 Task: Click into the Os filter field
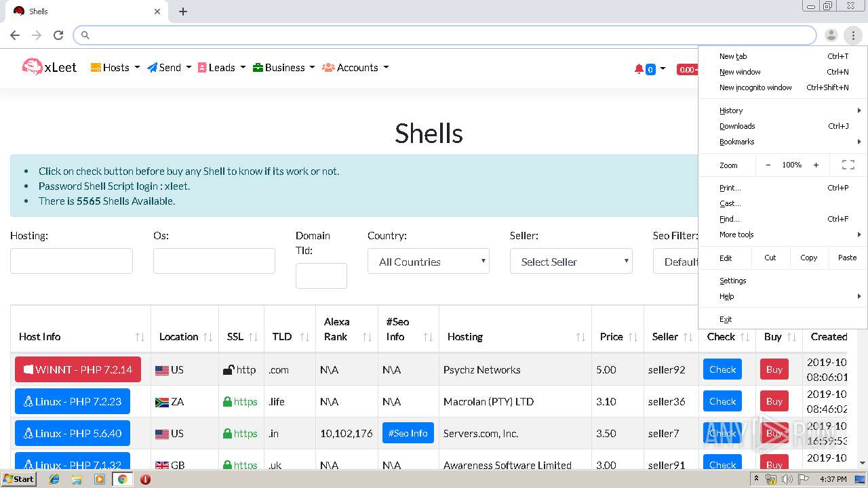(214, 261)
